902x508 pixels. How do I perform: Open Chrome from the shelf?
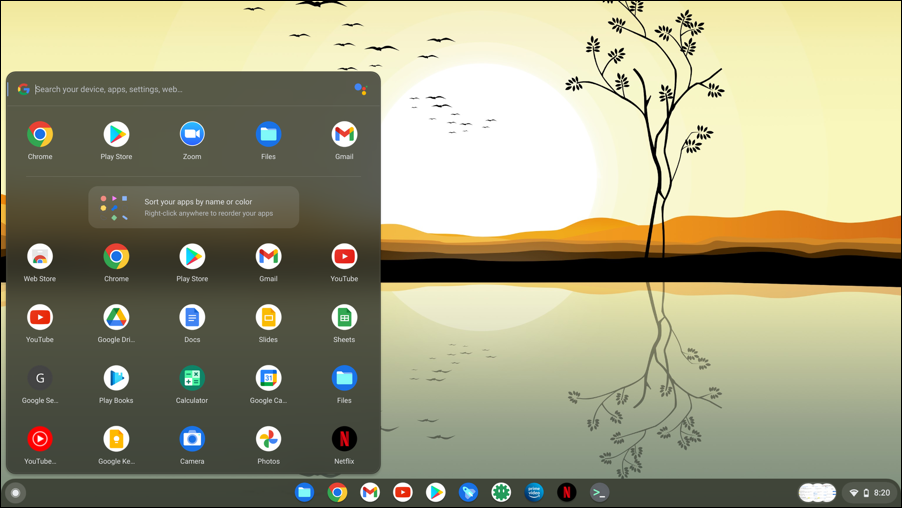pyautogui.click(x=337, y=492)
